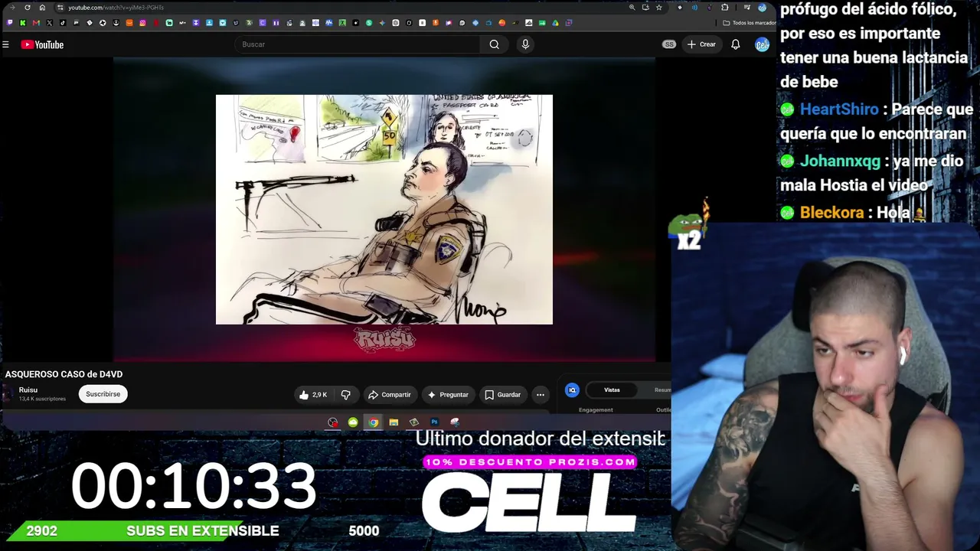980x551 pixels.
Task: Reload the page in the browser
Action: pos(28,8)
